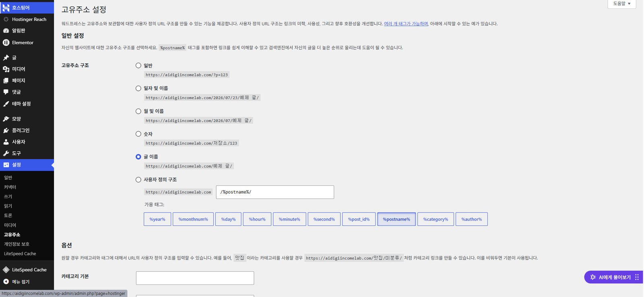Click the sparkle icon on AI에게 물어보기
Image resolution: width=644 pixels, height=297 pixels.
(x=593, y=277)
